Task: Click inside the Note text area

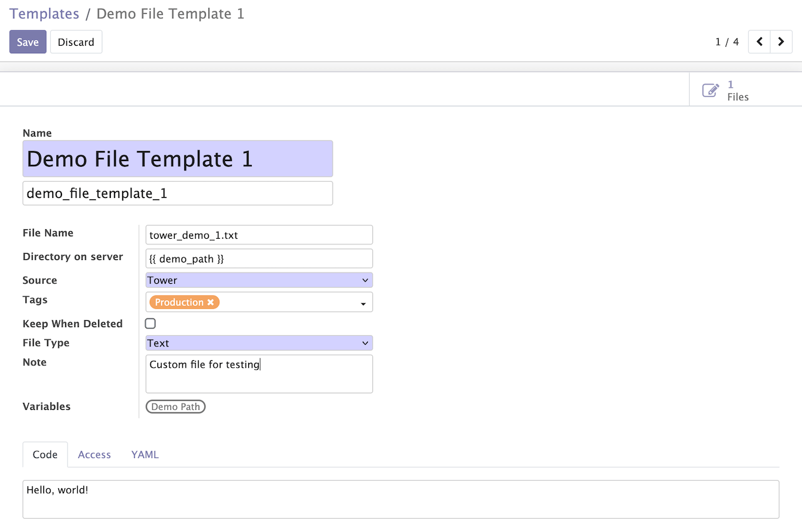Action: [259, 373]
